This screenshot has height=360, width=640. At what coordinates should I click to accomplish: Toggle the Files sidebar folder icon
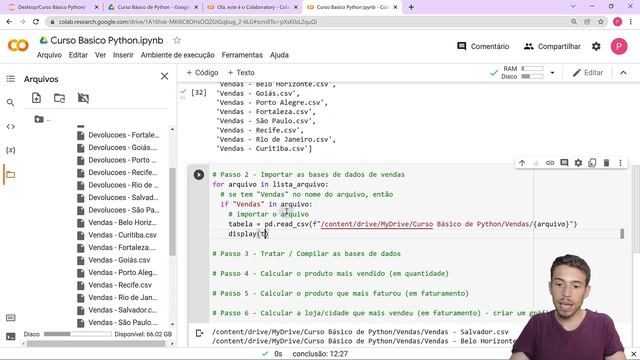11,175
